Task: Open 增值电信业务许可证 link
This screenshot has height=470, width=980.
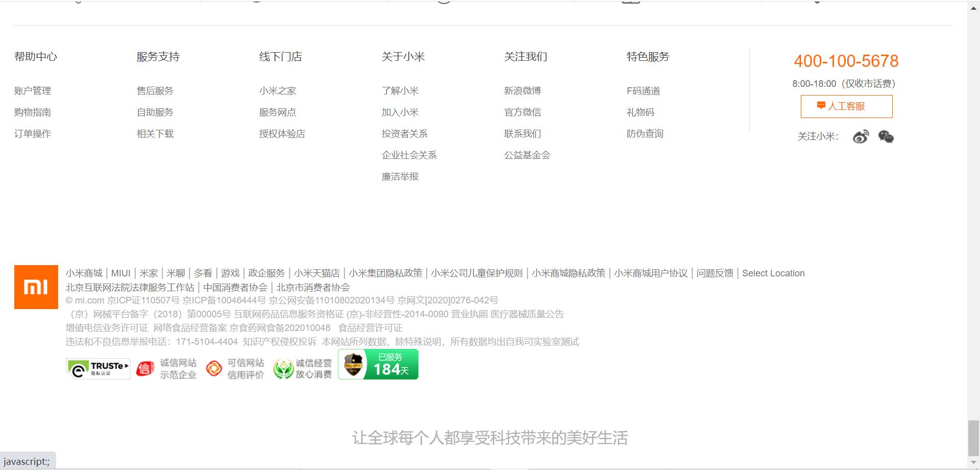Action: point(107,328)
